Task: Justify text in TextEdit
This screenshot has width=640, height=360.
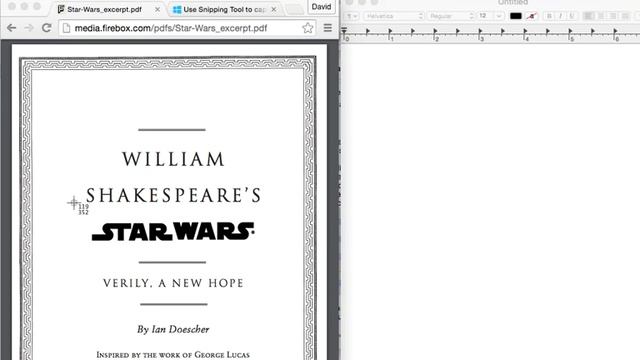Action: pos(625,16)
